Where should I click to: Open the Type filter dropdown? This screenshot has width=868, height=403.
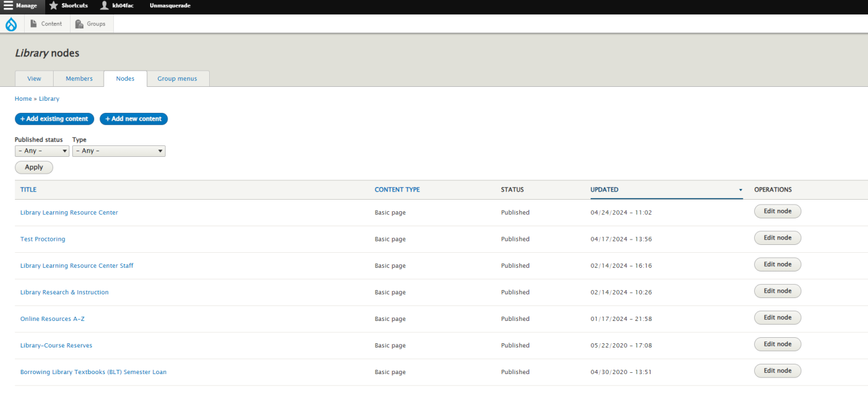pyautogui.click(x=118, y=151)
